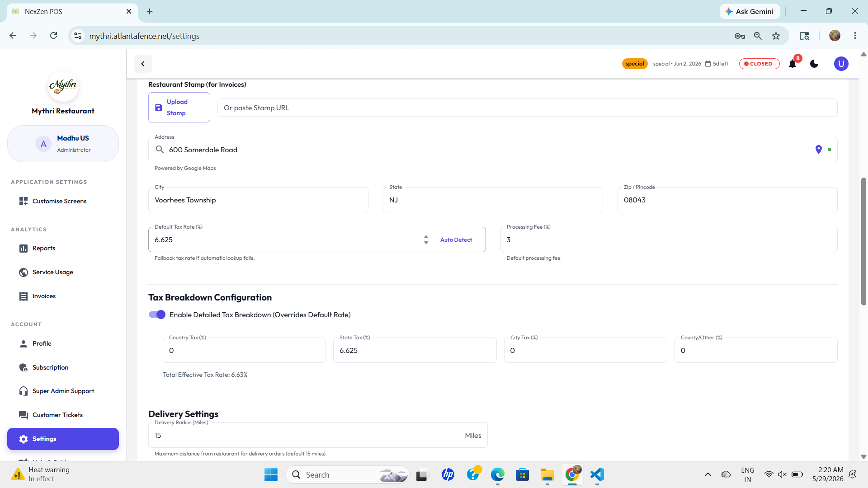Open Reports in sidebar

pyautogui.click(x=63, y=248)
